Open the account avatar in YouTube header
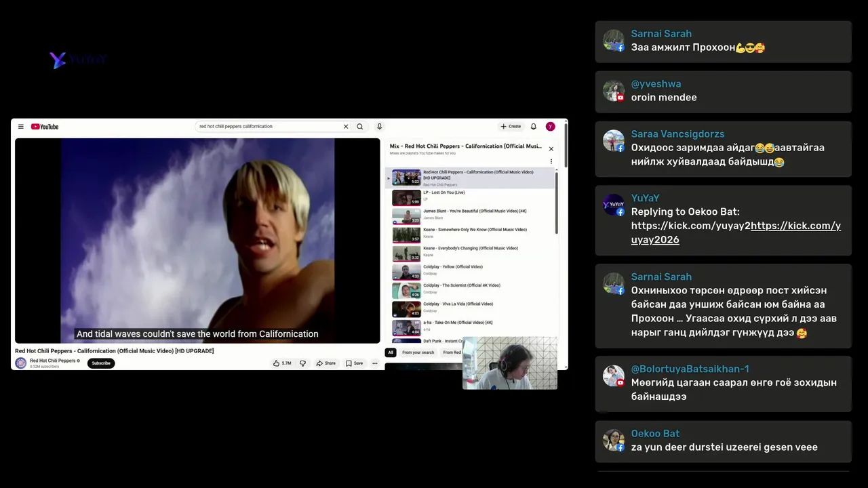868x488 pixels. (x=551, y=127)
